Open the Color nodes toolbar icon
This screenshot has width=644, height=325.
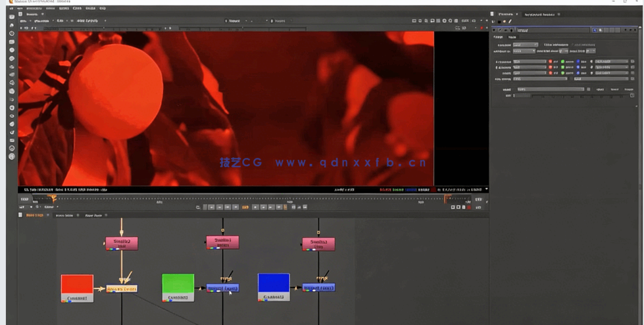(12, 50)
